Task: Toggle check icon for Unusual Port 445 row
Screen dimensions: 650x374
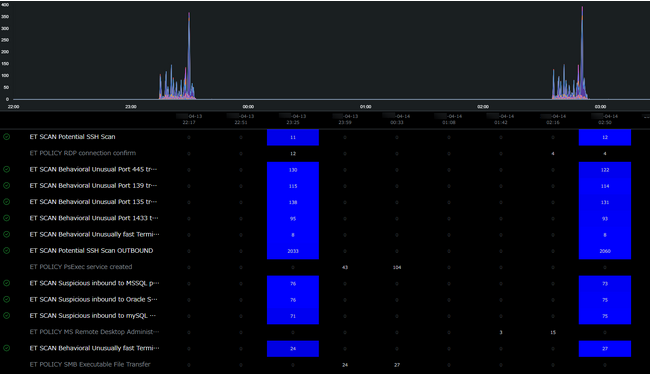Action: click(x=7, y=169)
